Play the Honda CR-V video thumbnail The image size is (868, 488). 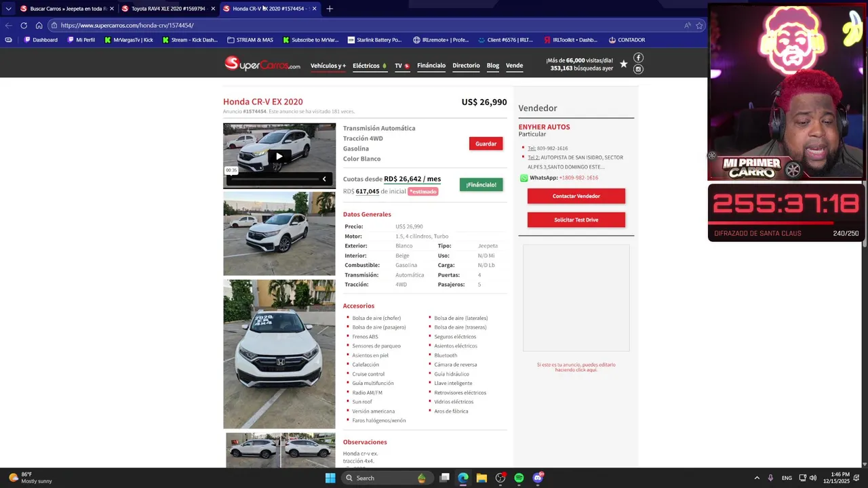tap(279, 157)
